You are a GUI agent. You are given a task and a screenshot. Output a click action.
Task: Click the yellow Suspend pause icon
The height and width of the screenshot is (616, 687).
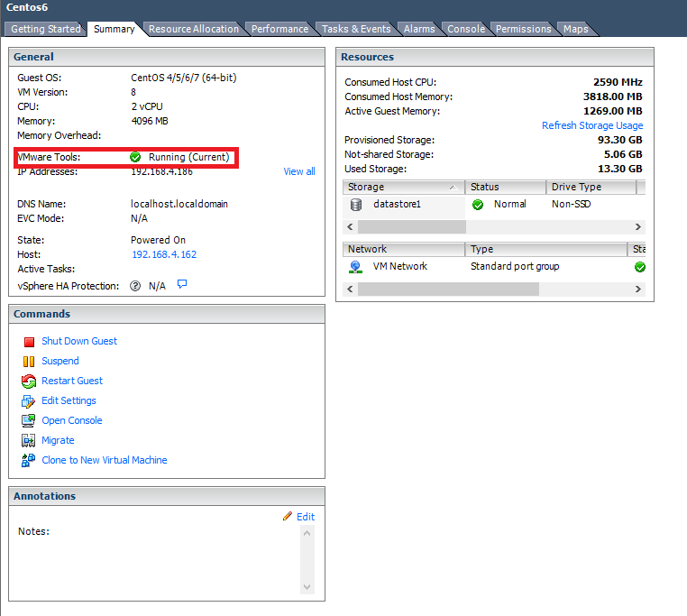[29, 362]
